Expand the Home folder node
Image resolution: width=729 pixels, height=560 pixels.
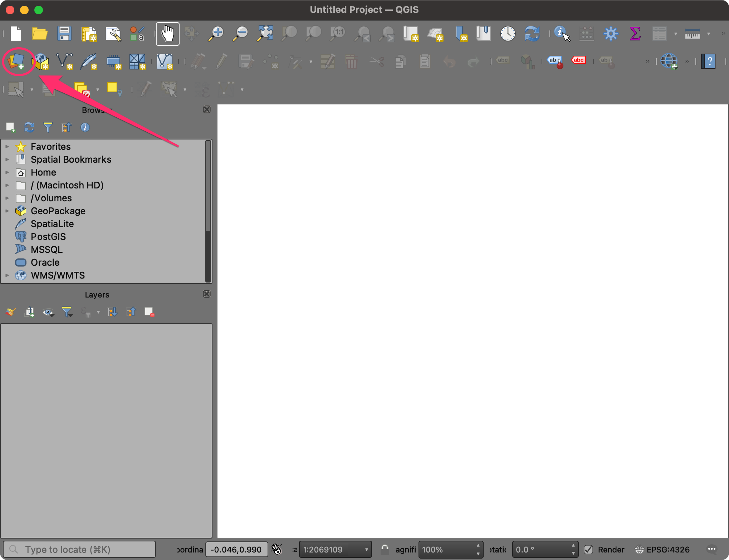(7, 172)
